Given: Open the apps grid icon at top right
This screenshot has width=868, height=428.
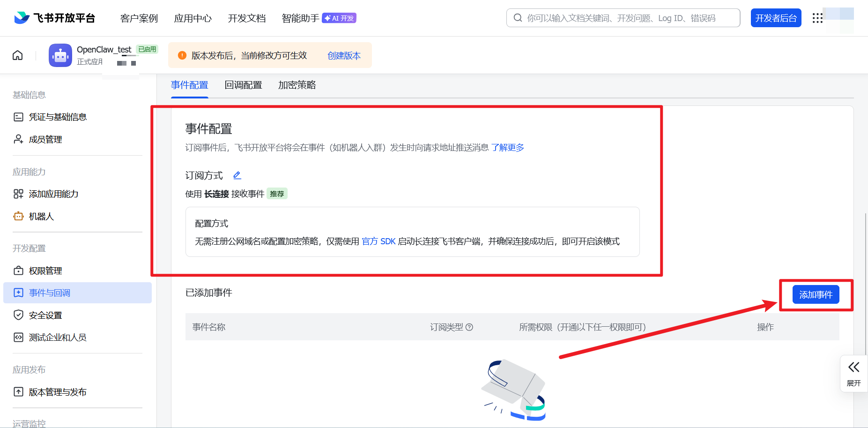Looking at the screenshot, I should pyautogui.click(x=818, y=18).
